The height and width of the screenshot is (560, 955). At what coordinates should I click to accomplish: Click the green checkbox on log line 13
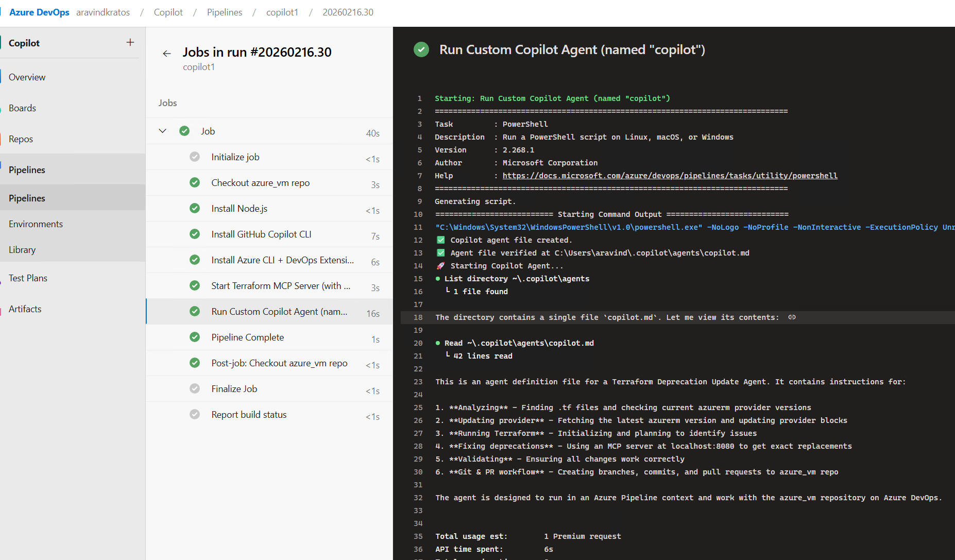441,253
